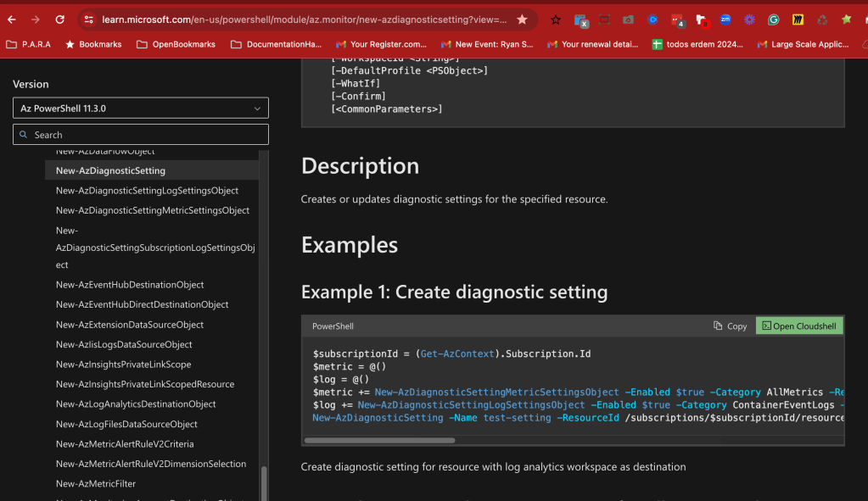Open the DocumentationHa... bookmark folder
The height and width of the screenshot is (501, 868).
click(277, 44)
